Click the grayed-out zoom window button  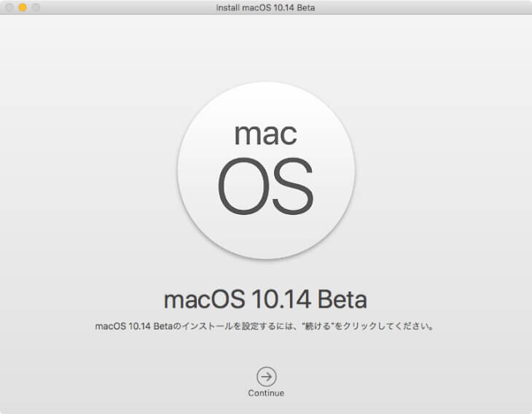[x=36, y=7]
